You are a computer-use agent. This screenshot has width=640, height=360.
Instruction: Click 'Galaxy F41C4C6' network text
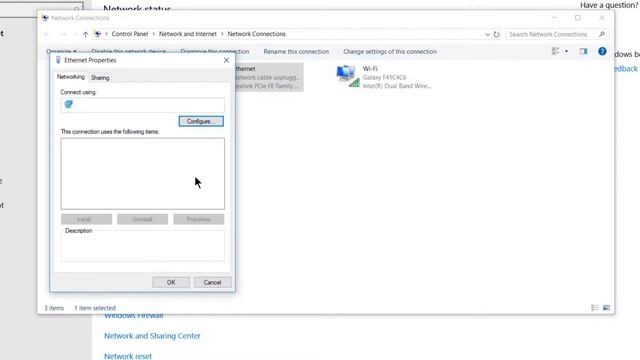click(384, 77)
